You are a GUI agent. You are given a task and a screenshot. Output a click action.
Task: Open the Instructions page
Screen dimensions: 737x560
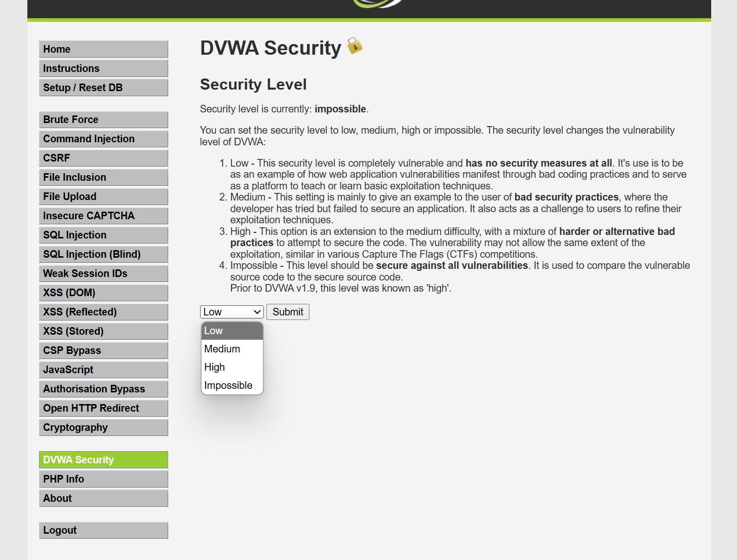103,68
